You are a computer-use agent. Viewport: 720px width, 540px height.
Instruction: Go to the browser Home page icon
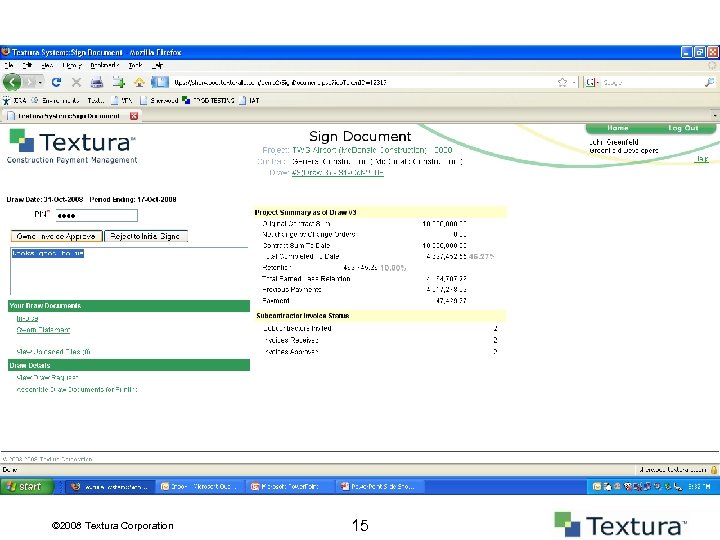(x=139, y=83)
